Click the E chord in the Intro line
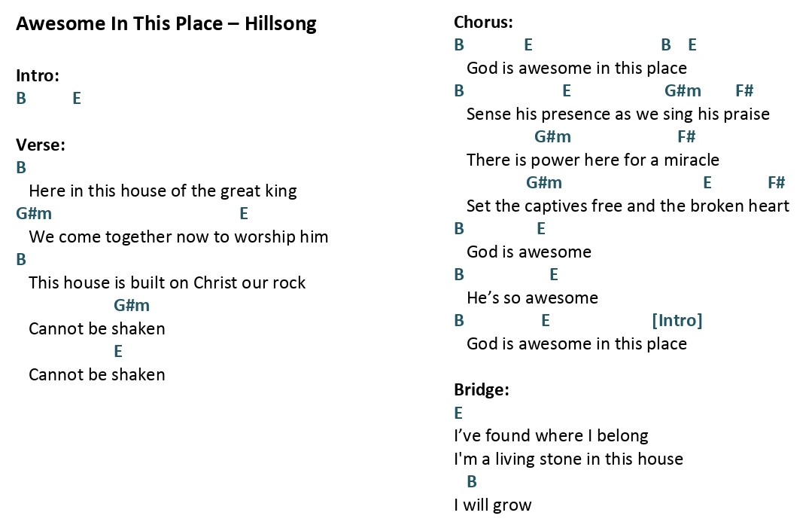Image resolution: width=812 pixels, height=528 pixels. tap(77, 98)
